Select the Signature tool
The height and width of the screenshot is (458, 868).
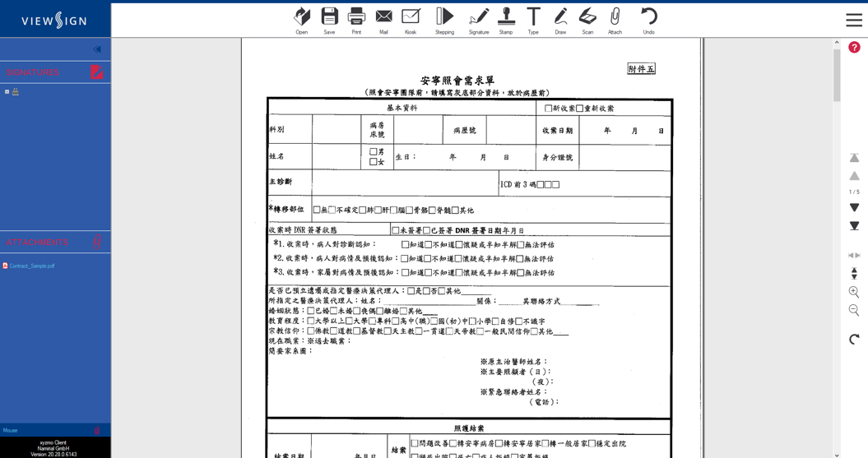click(x=479, y=21)
